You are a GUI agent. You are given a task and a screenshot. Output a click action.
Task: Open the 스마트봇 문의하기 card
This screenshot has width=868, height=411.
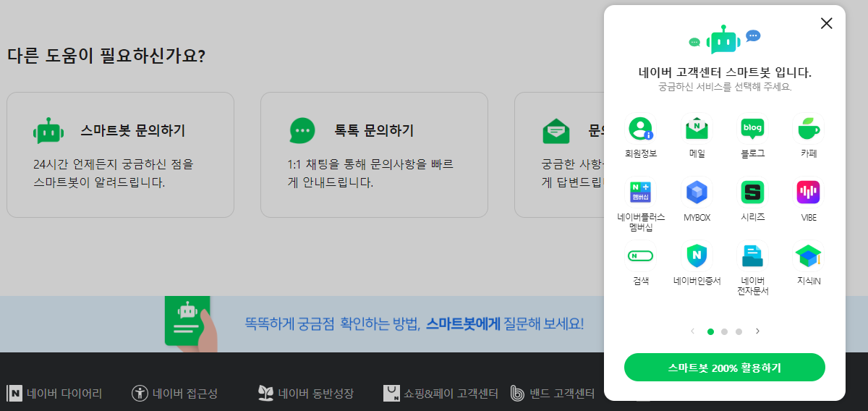(x=120, y=155)
